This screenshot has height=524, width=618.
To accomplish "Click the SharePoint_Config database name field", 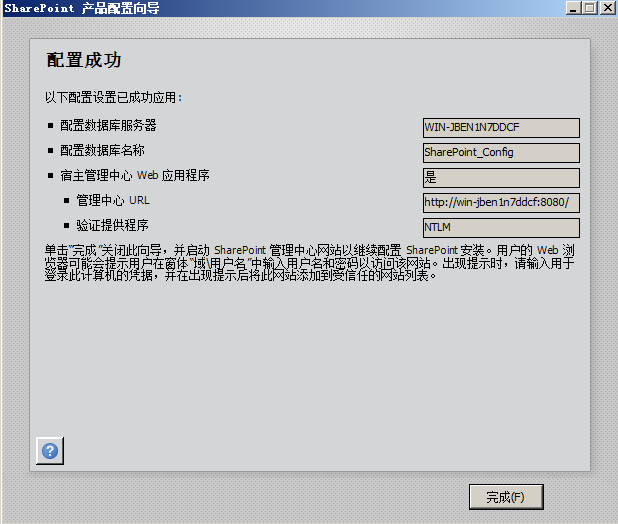I will coord(501,152).
